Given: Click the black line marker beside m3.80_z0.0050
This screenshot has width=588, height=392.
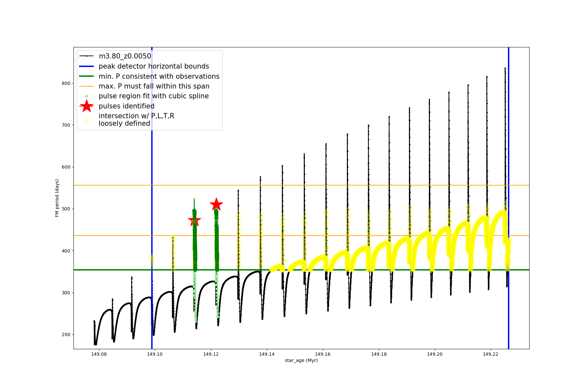Looking at the screenshot, I should [87, 56].
